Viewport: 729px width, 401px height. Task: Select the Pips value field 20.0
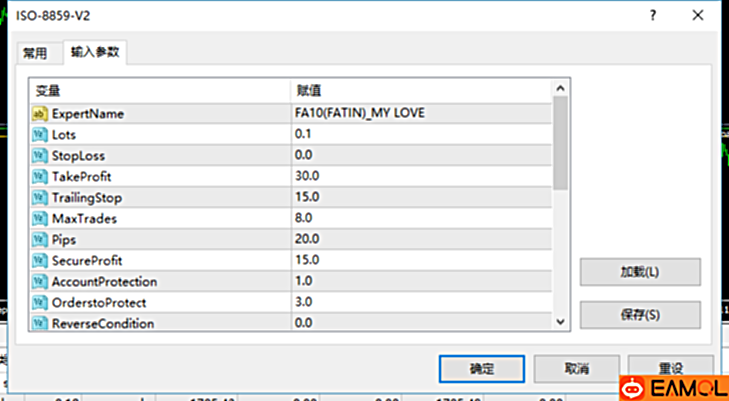(420, 239)
